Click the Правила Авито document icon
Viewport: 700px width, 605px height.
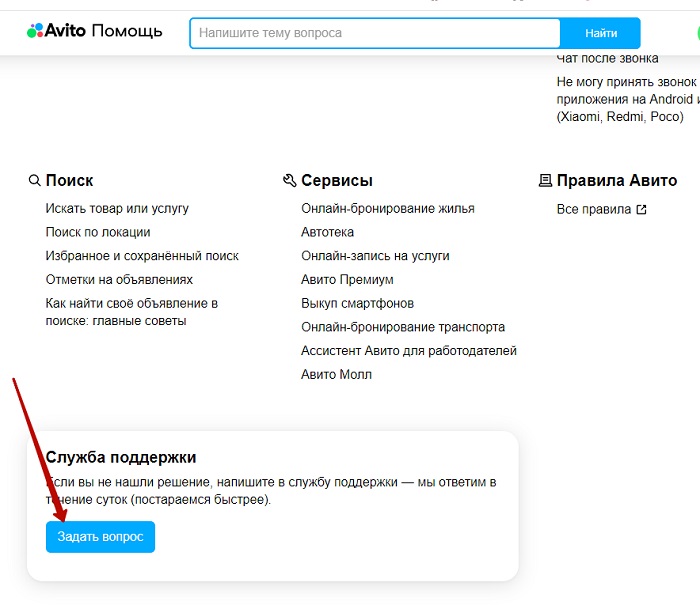(x=545, y=180)
